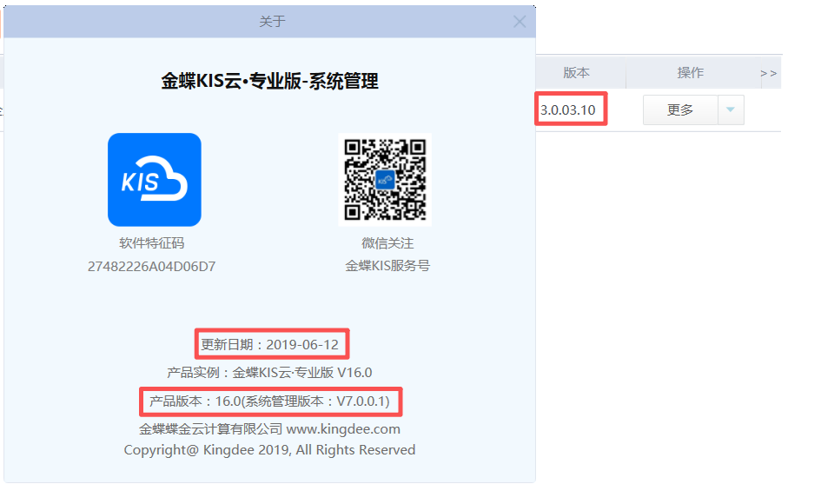821x504 pixels.
Task: Select the version cell 3.0.03.10
Action: [568, 110]
